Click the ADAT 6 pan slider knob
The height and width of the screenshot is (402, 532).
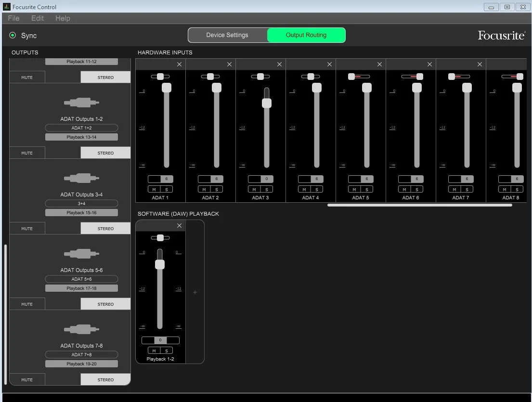pos(420,77)
